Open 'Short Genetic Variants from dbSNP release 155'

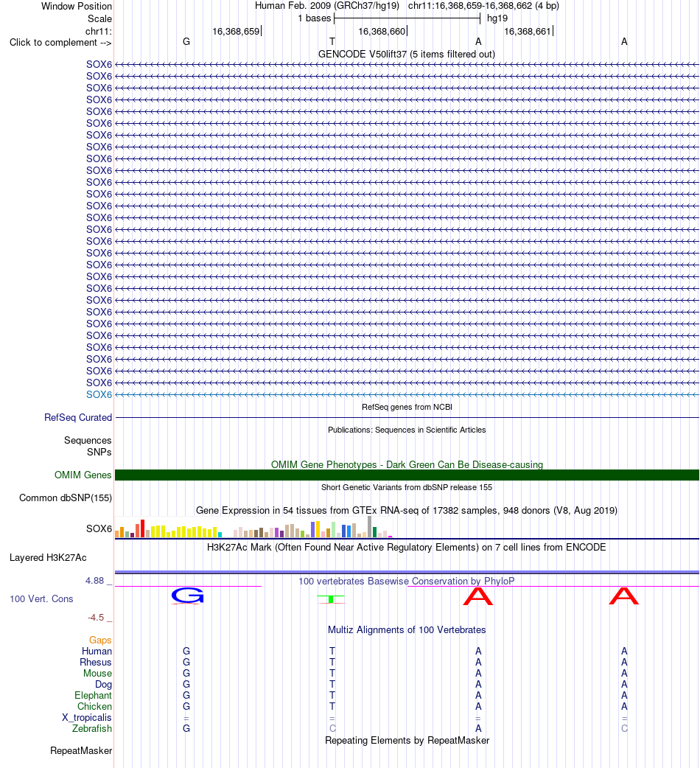[407, 487]
